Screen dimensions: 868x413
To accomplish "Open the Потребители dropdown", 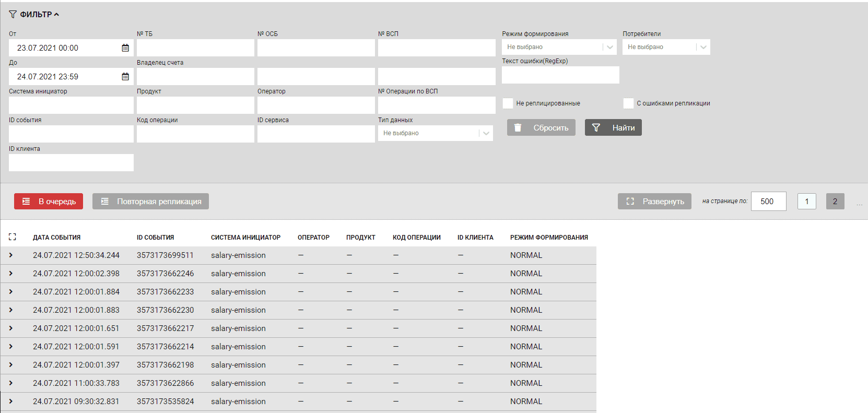I will click(666, 47).
